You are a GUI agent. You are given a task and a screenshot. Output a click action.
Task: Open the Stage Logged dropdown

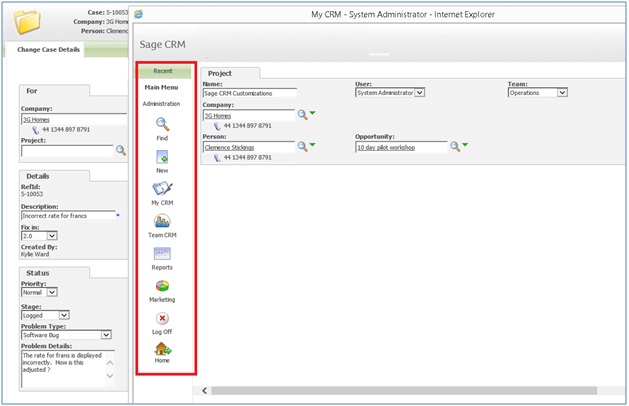[64, 315]
